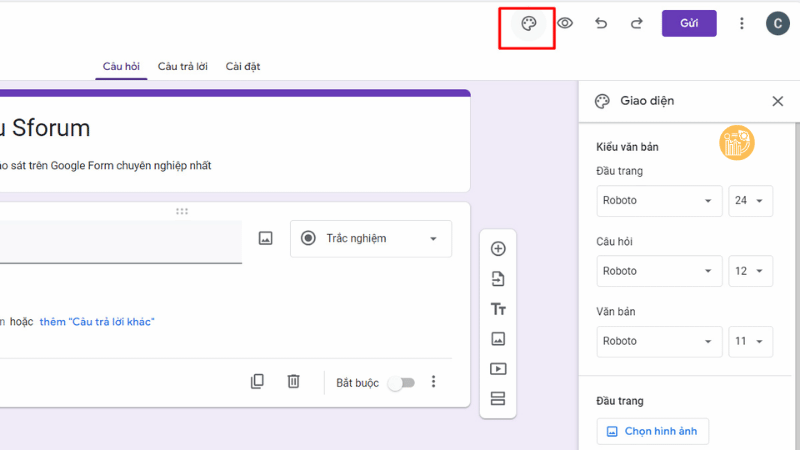Click the Chọn hình ảnh button
The image size is (800, 450).
pos(652,431)
